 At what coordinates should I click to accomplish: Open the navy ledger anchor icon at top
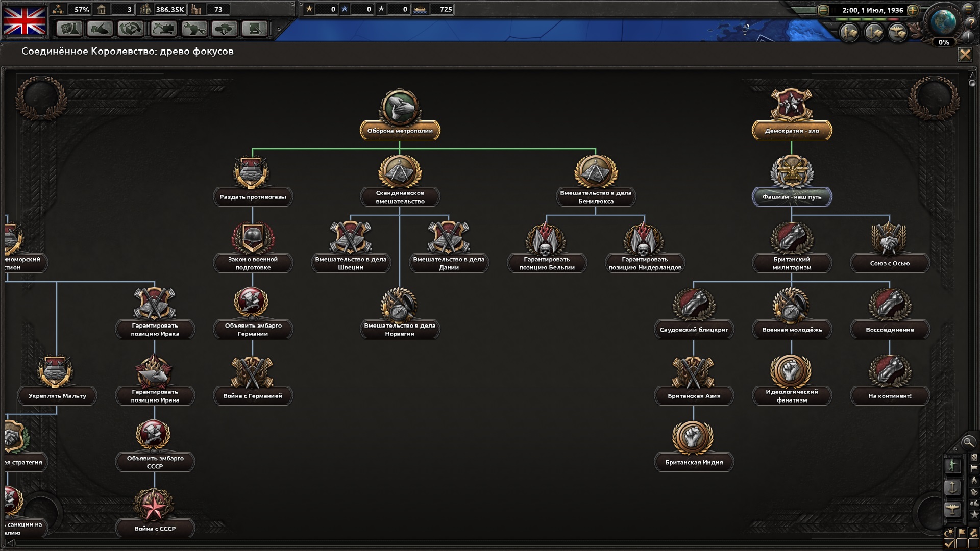point(874,33)
